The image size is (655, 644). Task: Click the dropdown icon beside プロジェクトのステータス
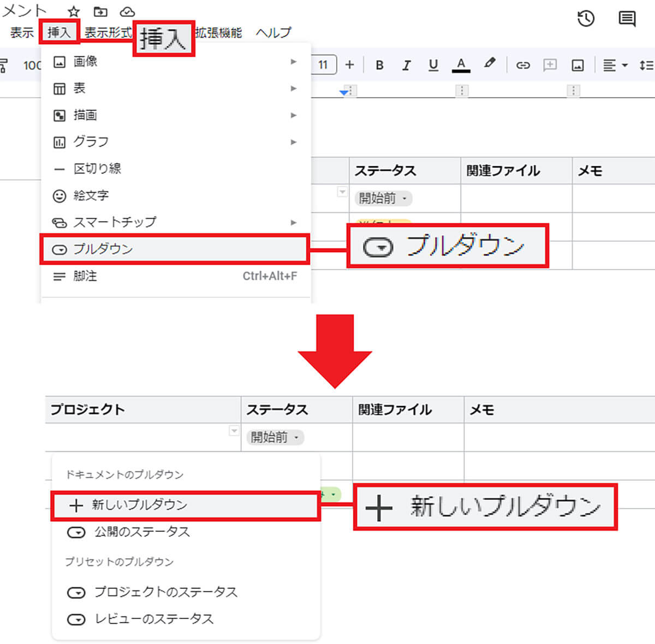(x=76, y=592)
